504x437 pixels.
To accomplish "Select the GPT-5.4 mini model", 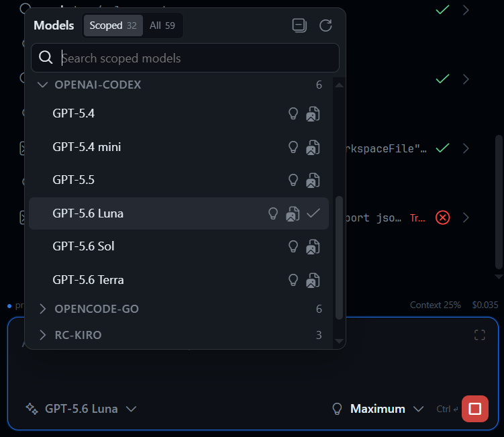I will tap(179, 147).
